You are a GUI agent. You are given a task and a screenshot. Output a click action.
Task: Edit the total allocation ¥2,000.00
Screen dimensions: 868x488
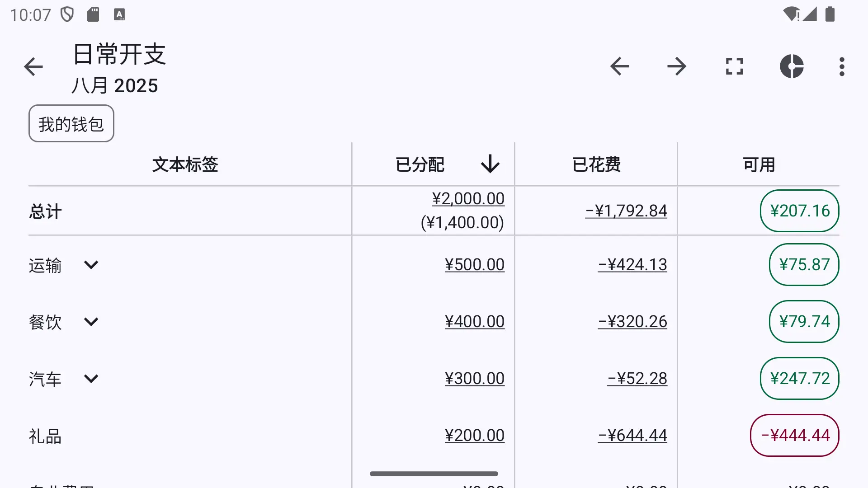pyautogui.click(x=468, y=199)
